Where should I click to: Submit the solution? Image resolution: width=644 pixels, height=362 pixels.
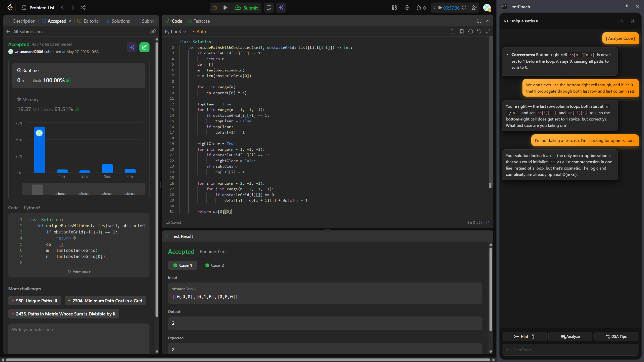click(246, 8)
